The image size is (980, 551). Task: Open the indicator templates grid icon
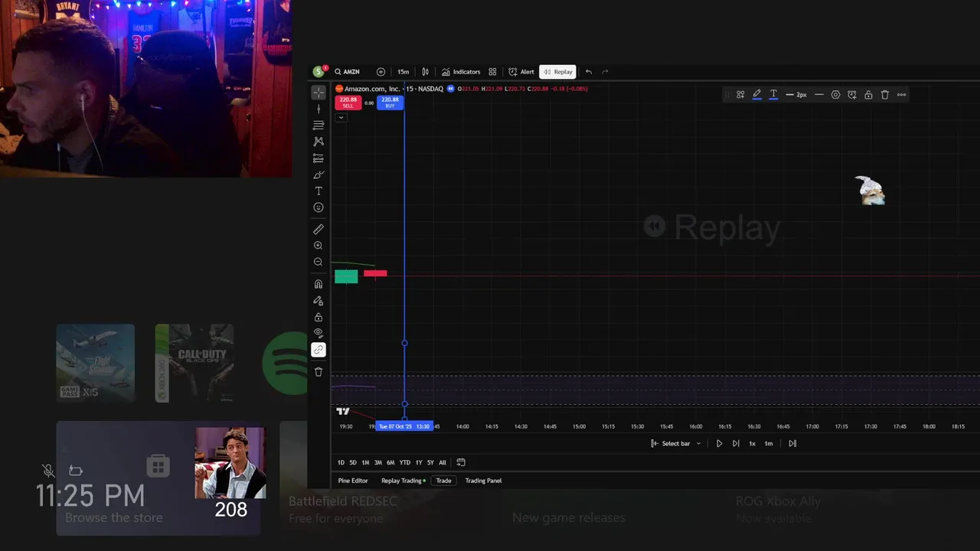492,72
